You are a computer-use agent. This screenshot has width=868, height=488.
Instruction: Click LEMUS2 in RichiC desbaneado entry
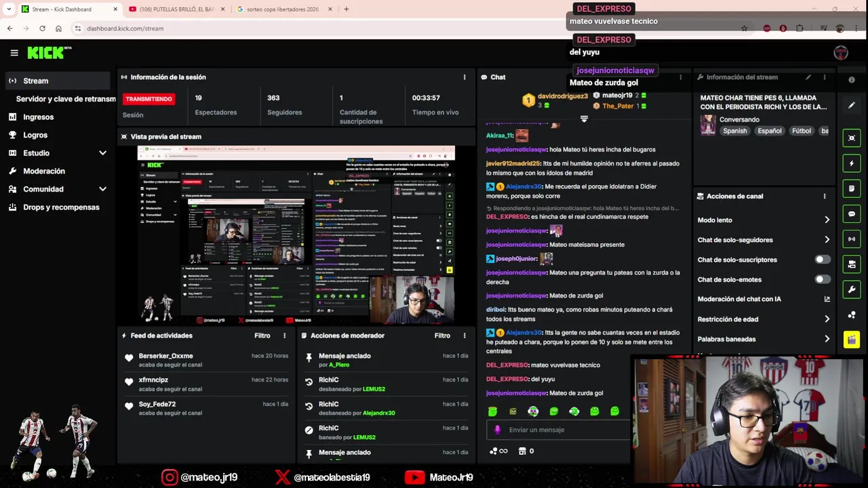(373, 389)
